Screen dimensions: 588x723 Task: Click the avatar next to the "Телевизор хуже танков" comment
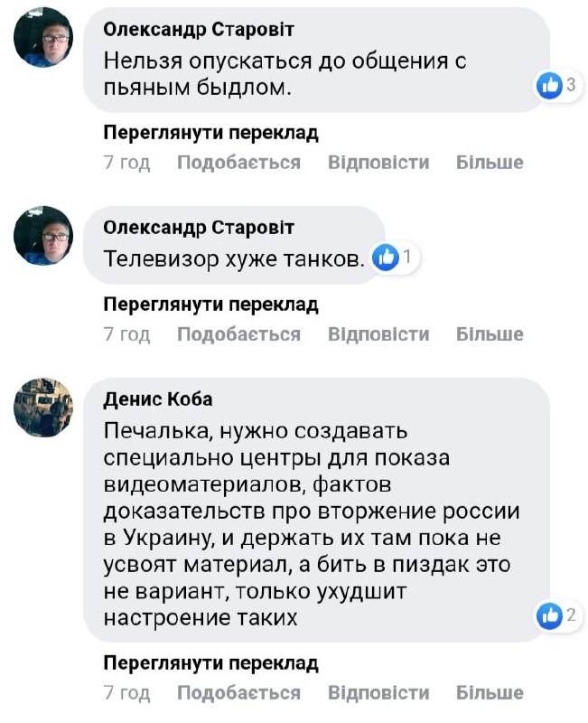coord(43,235)
